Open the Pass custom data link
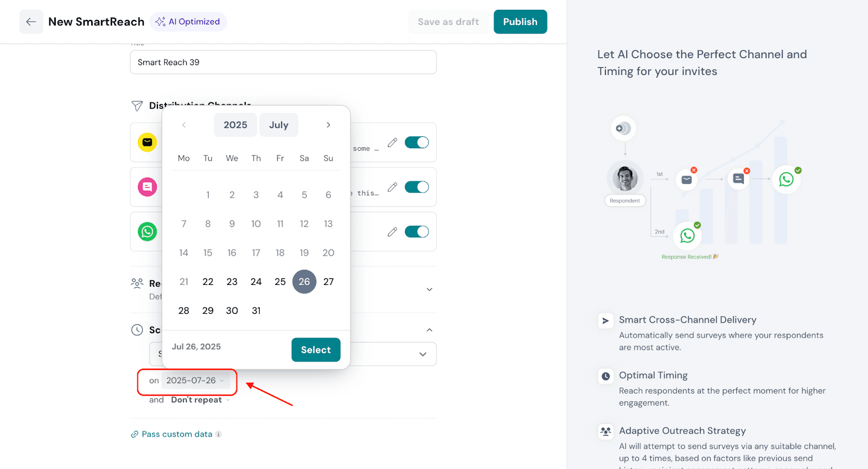 point(176,434)
